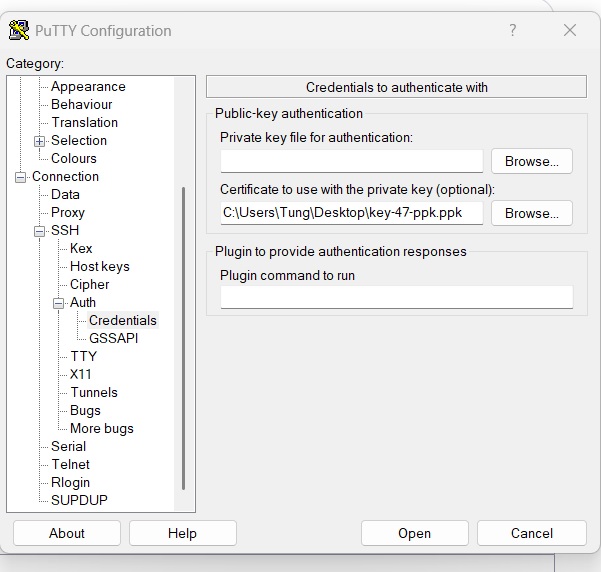Select the Host keys category
The height and width of the screenshot is (572, 601).
coord(99,266)
